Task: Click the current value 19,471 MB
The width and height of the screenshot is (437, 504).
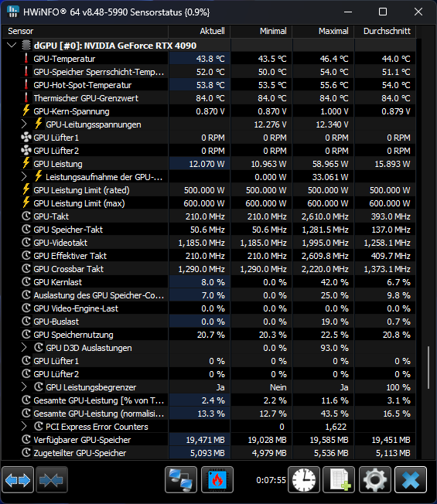Action: (206, 440)
